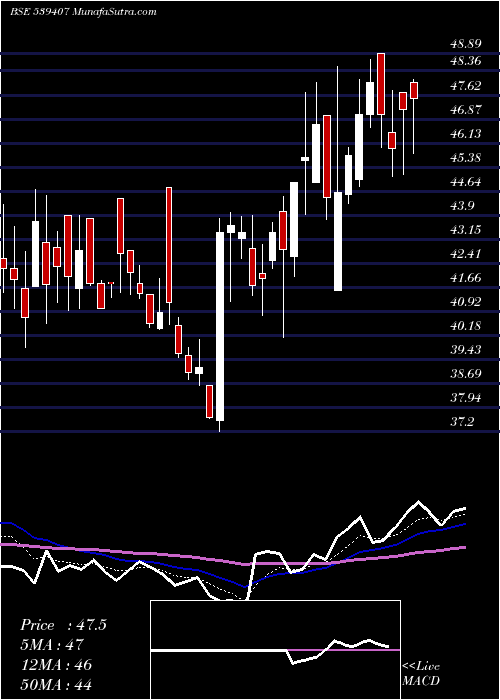Click the Price : 47.5 readout
The height and width of the screenshot is (700, 500).
[63, 625]
